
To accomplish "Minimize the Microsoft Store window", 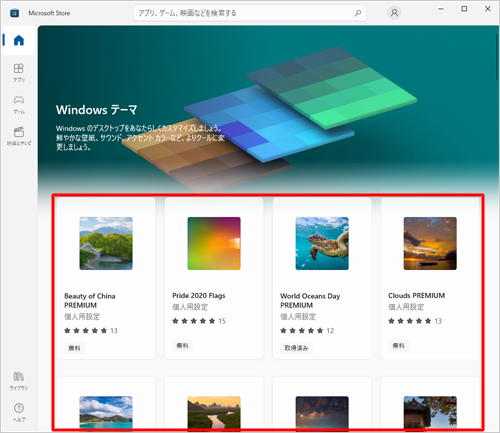I will pyautogui.click(x=441, y=9).
